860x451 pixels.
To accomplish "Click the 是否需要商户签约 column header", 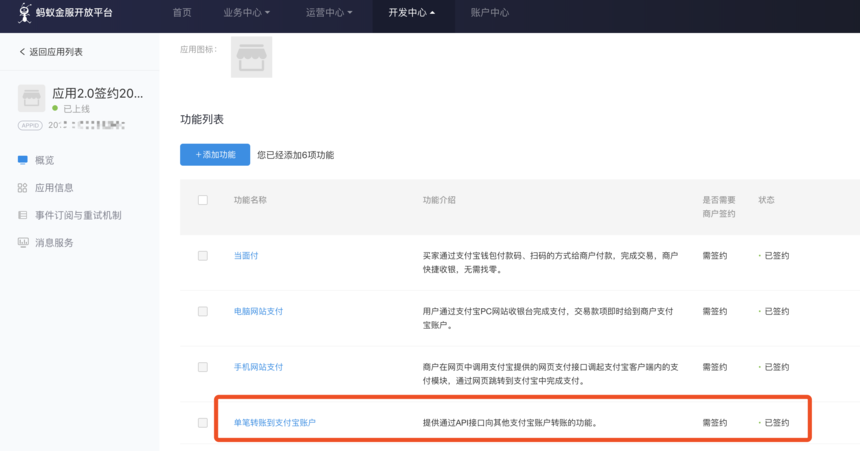I will pos(718,207).
